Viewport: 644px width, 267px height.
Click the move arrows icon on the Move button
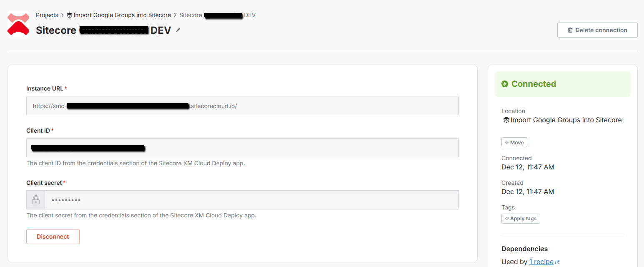507,142
